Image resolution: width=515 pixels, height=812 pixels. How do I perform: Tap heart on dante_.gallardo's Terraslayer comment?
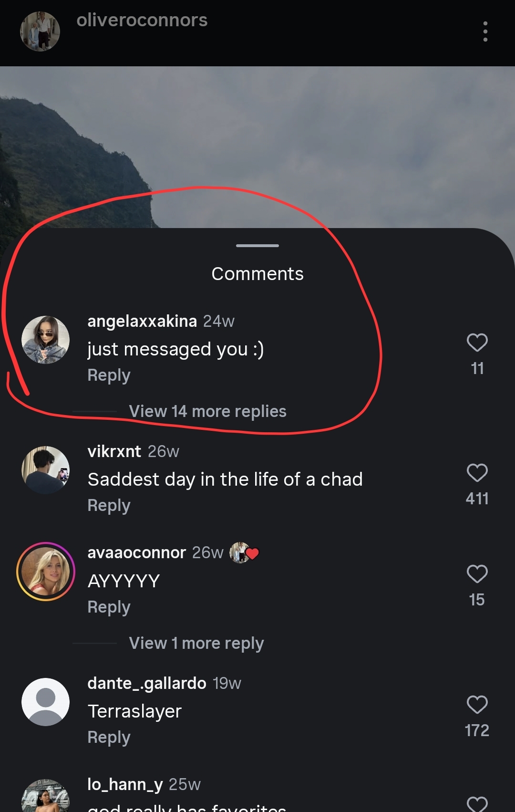pos(477,705)
